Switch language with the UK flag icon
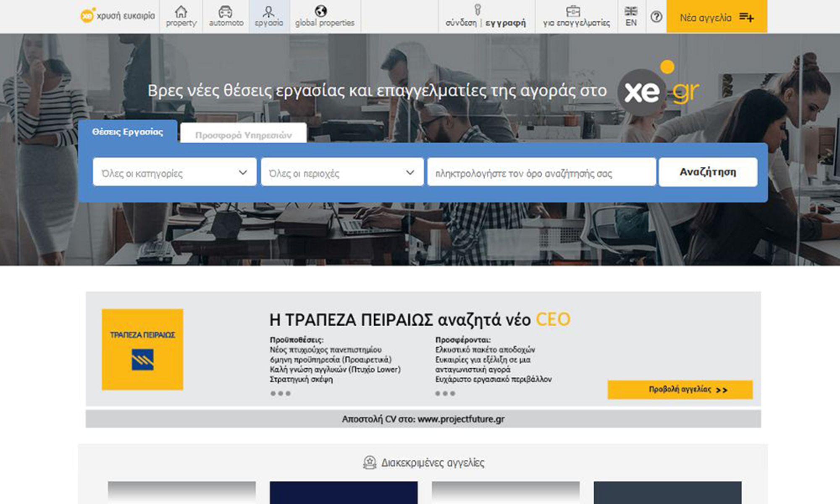 (x=631, y=11)
